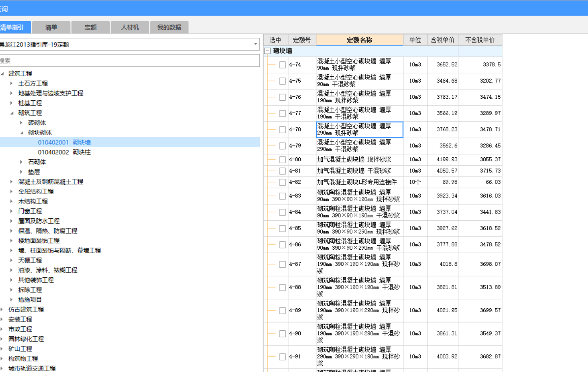Check the box for quota 4-91

coord(282,357)
